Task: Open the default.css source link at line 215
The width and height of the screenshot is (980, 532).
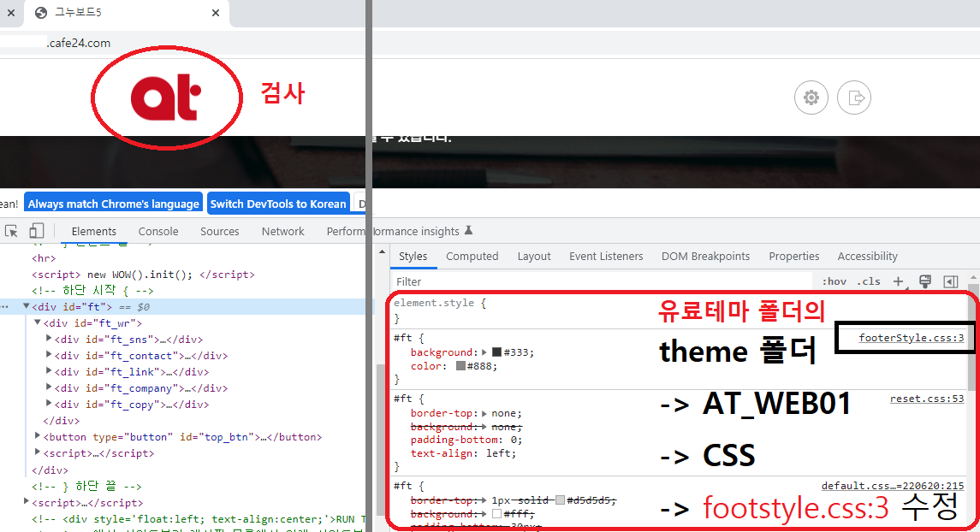Action: pos(893,485)
